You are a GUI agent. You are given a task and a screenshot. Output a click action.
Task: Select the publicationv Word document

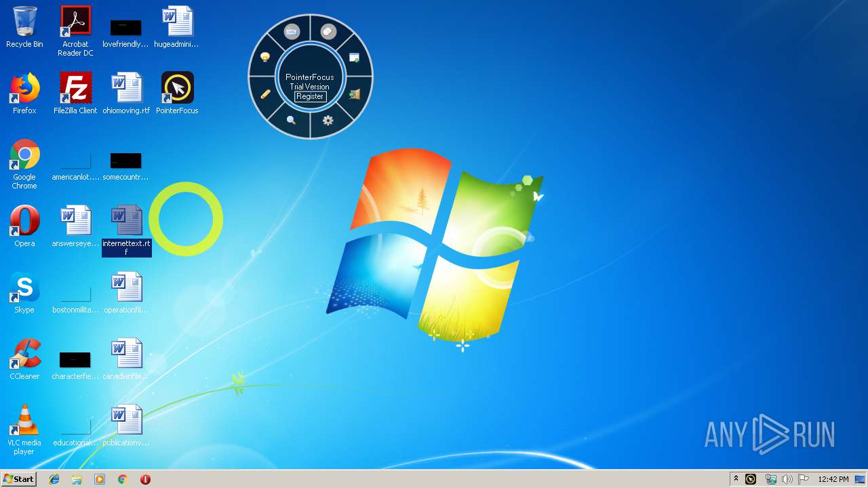[126, 426]
